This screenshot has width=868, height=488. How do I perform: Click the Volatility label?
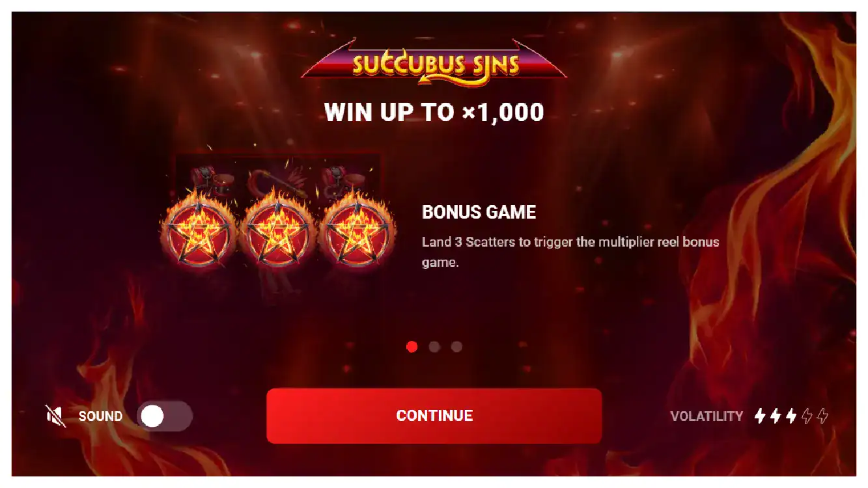(707, 416)
